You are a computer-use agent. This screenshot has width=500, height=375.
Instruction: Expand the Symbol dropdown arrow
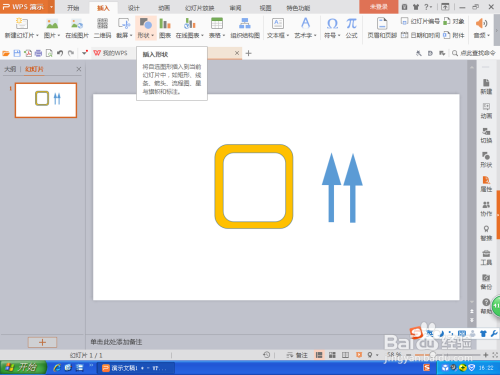[x=339, y=35]
